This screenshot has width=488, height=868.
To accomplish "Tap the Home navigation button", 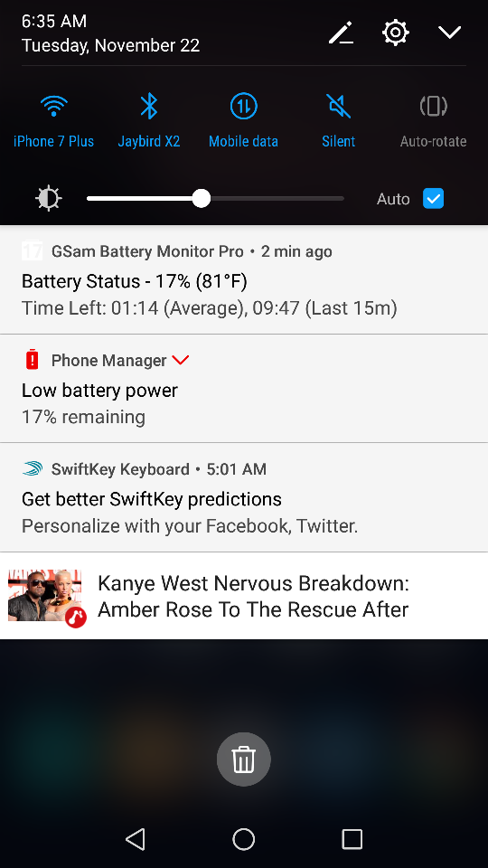I will [243, 839].
